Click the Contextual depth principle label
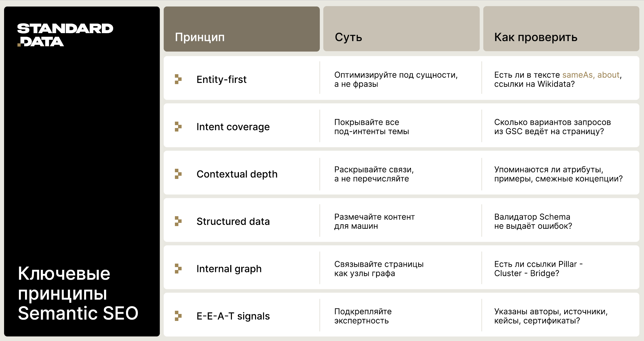Viewport: 644px width, 341px height. click(x=237, y=174)
